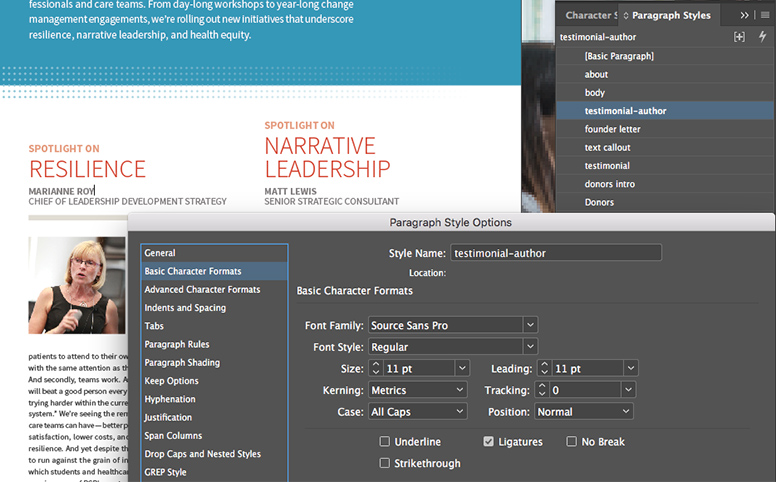Select the text callout style
This screenshot has width=776, height=482.
pyautogui.click(x=665, y=147)
